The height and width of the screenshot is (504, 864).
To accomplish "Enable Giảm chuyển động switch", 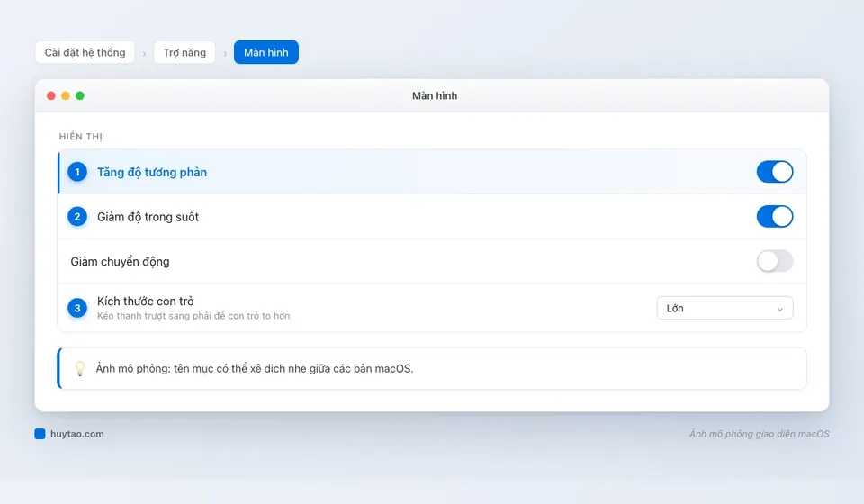I will pyautogui.click(x=775, y=261).
